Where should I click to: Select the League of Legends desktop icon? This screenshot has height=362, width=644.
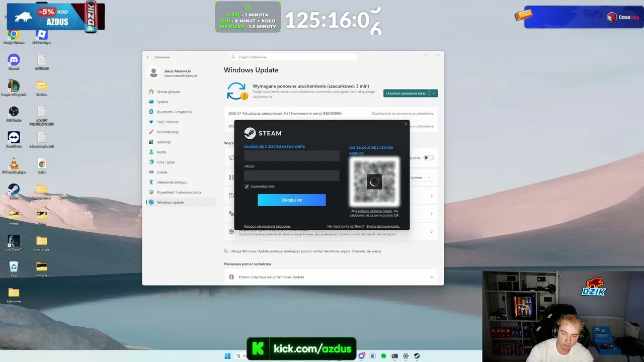(x=14, y=87)
